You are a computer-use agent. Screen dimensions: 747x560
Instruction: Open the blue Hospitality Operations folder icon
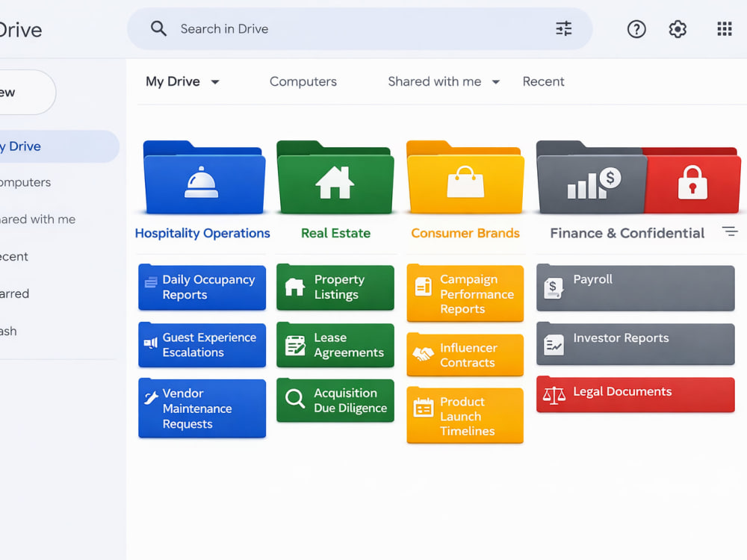click(205, 177)
